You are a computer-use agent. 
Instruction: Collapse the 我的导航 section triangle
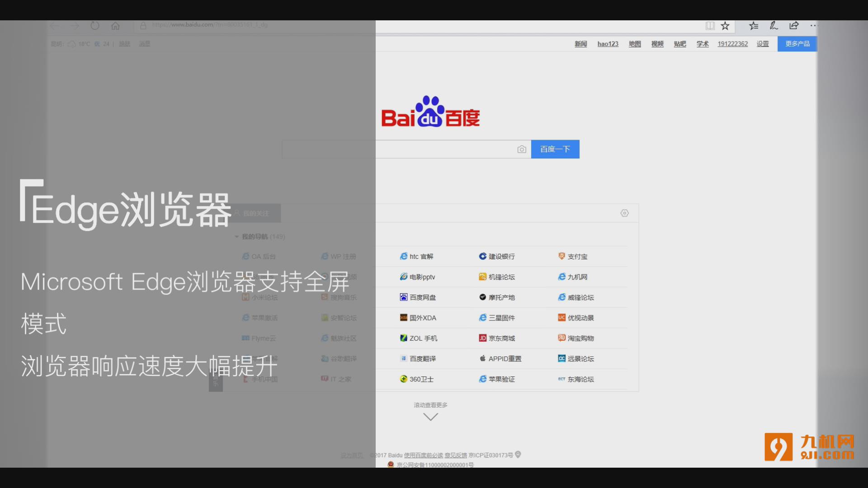click(236, 237)
